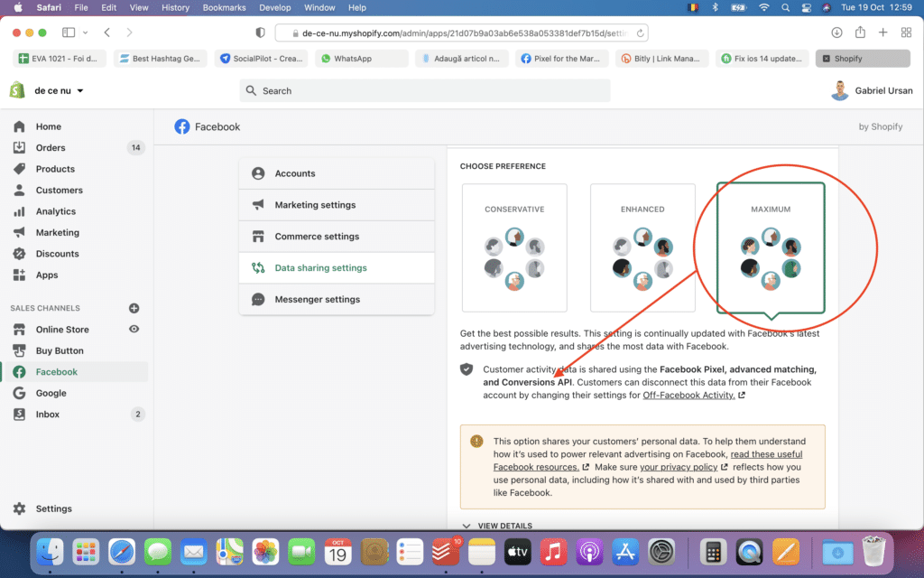Viewport: 924px width, 578px height.
Task: Open Home in Shopify sidebar
Action: pos(49,126)
